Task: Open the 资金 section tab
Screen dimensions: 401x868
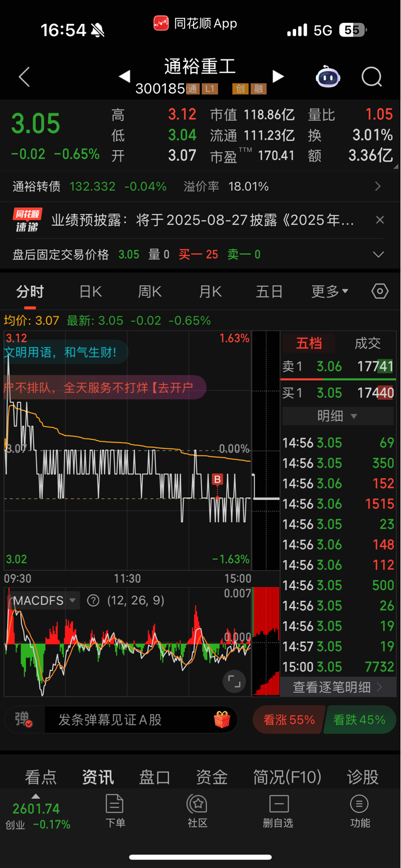Action: pos(212,777)
